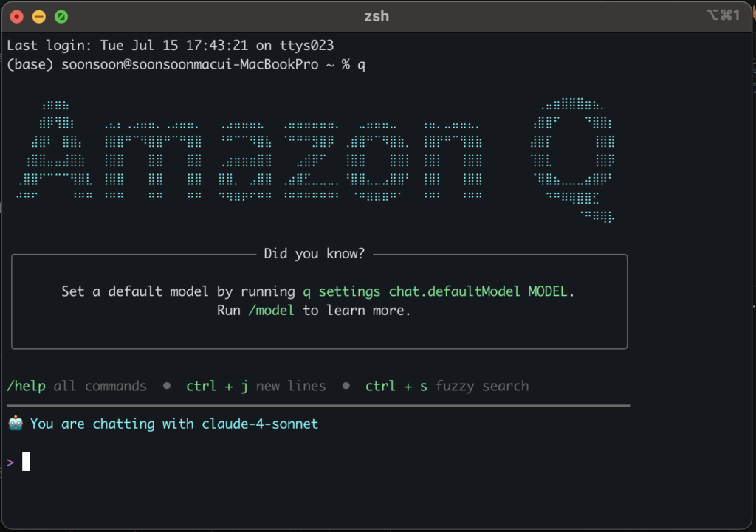Click the yellow minimize window button

pyautogui.click(x=39, y=17)
